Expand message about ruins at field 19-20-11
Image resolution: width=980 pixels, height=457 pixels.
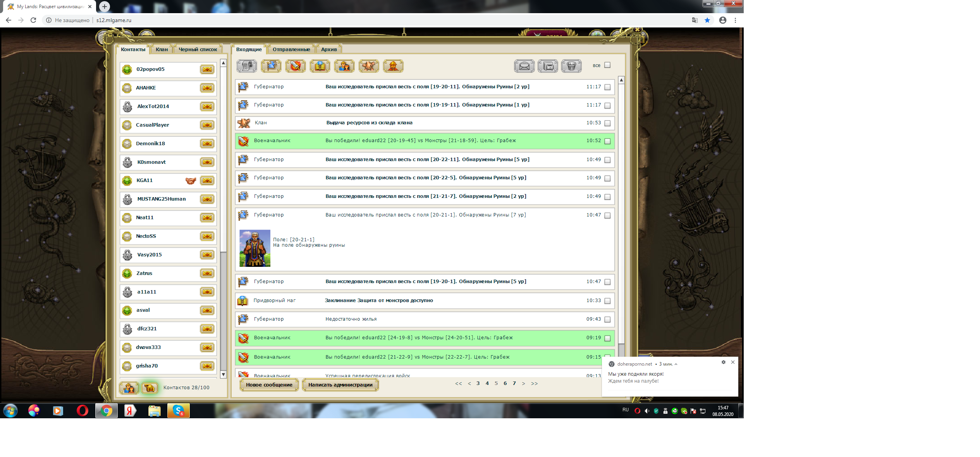(x=427, y=87)
